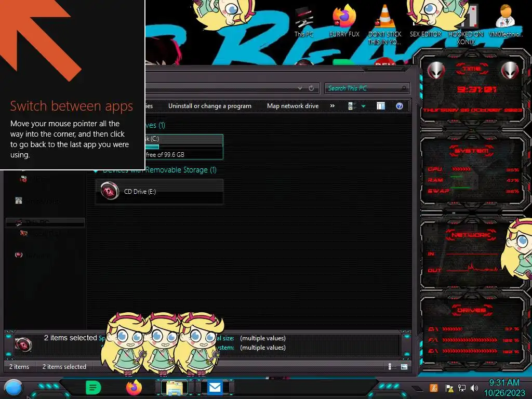Screen dimensions: 532x399
Task: Click the SWAP usage row in System gadget
Action: 473,191
